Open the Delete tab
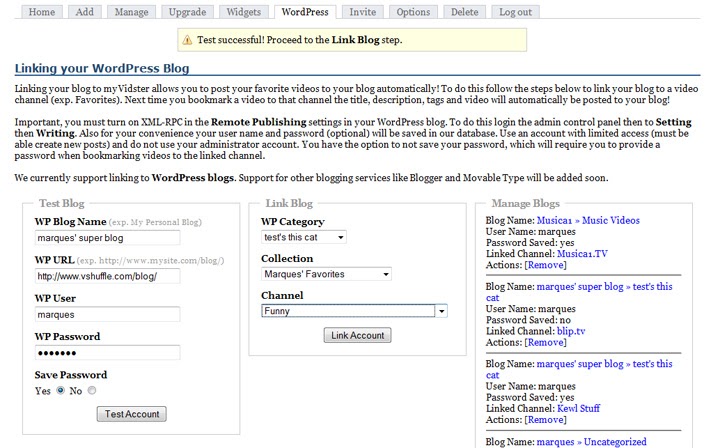The height and width of the screenshot is (448, 720). pyautogui.click(x=464, y=12)
